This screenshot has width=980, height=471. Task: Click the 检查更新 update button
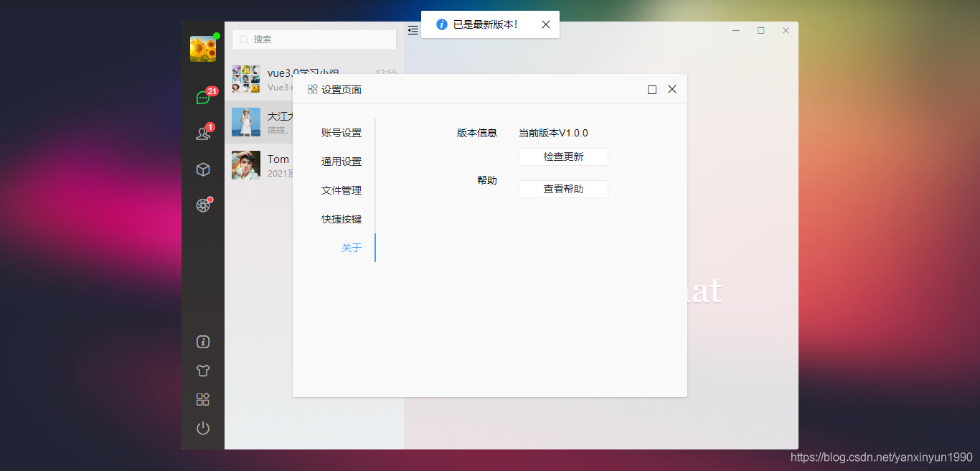(563, 157)
